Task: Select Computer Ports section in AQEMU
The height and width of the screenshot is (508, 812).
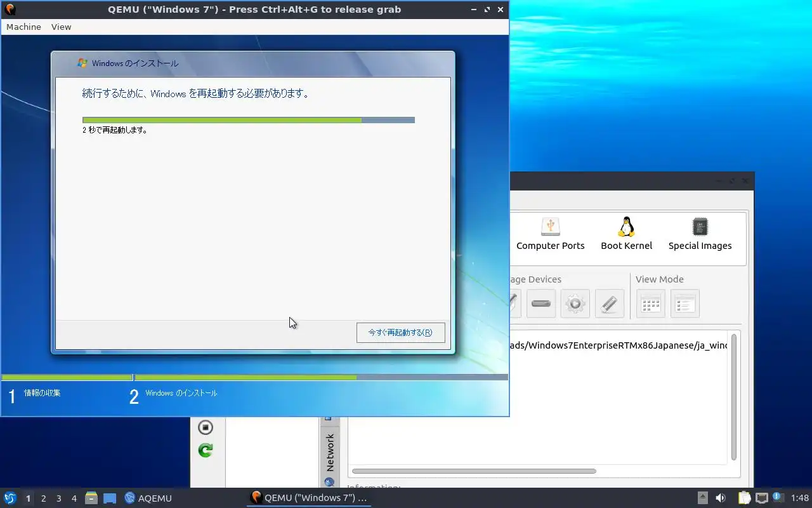Action: pos(550,234)
